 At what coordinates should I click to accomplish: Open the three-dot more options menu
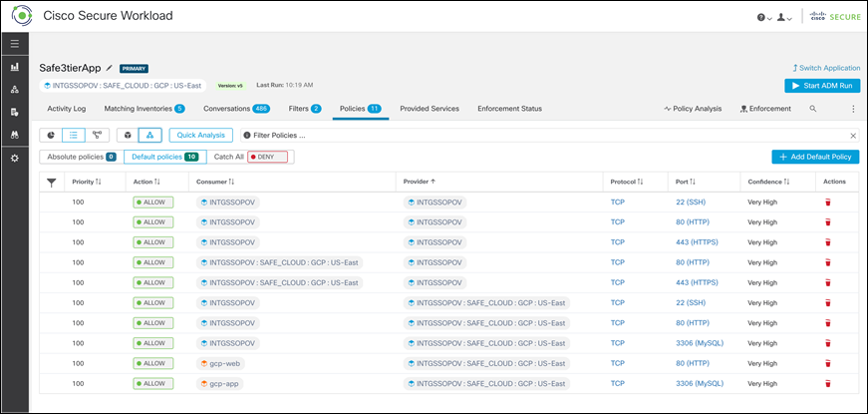853,109
